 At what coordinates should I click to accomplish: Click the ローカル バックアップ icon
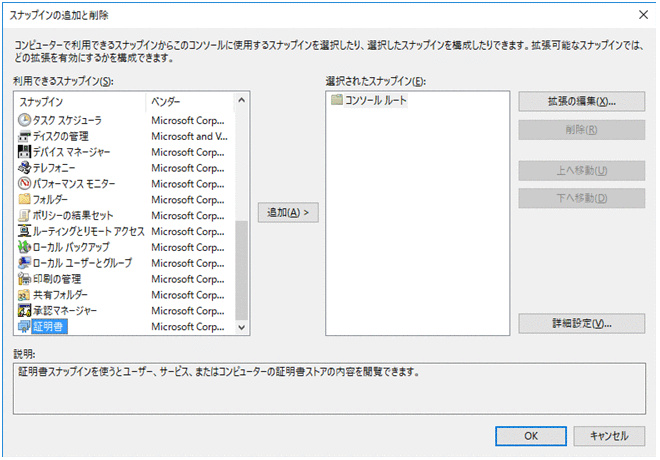click(24, 247)
